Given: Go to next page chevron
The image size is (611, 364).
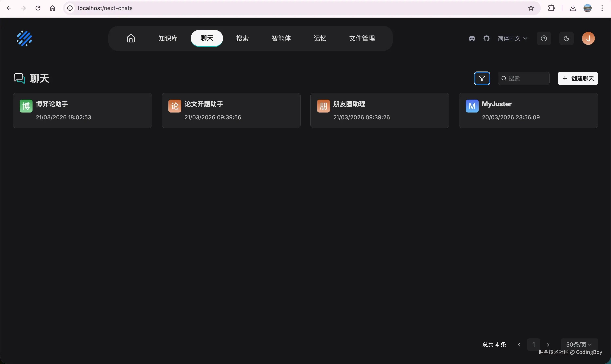Looking at the screenshot, I should [x=548, y=344].
